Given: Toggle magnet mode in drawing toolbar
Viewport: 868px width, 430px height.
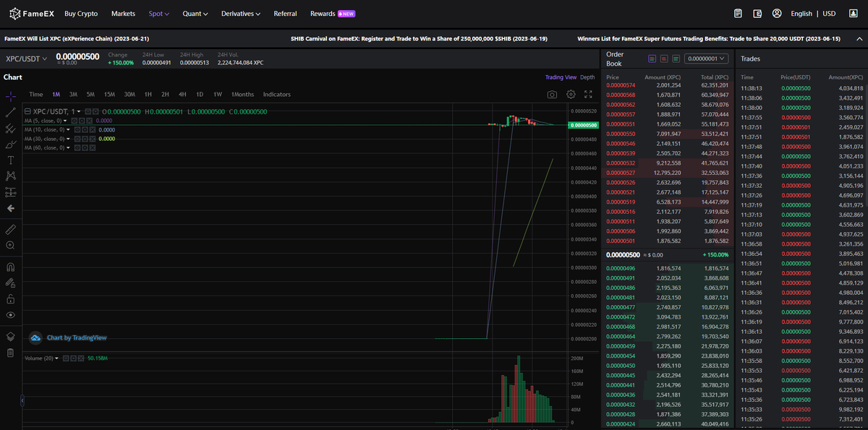Looking at the screenshot, I should tap(10, 267).
